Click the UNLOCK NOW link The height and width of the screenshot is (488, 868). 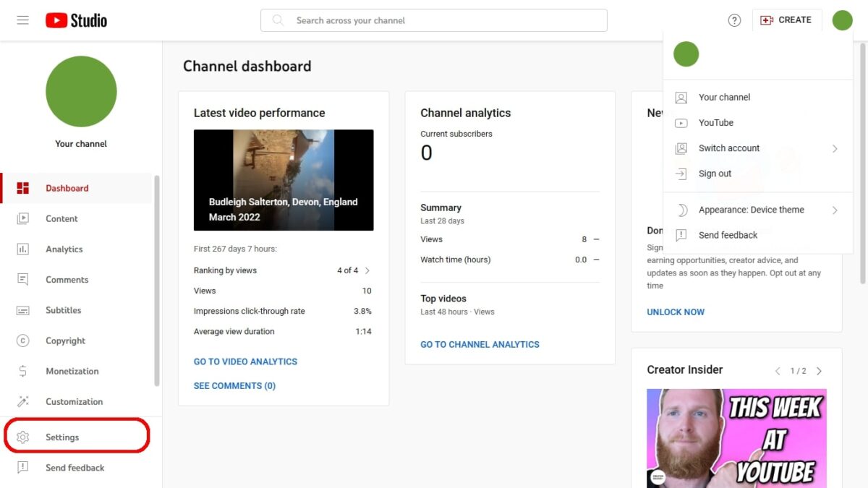(676, 312)
